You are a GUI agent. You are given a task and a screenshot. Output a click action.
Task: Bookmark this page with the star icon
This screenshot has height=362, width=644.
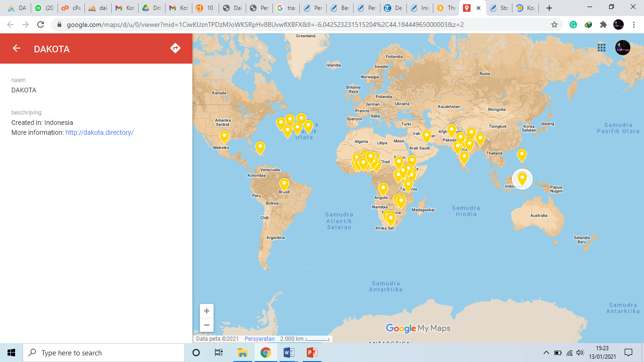554,25
